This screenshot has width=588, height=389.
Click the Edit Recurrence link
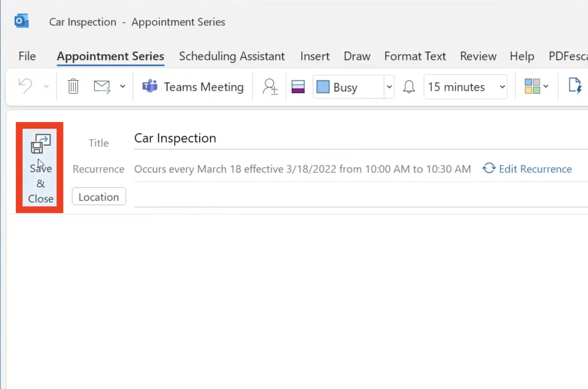527,169
